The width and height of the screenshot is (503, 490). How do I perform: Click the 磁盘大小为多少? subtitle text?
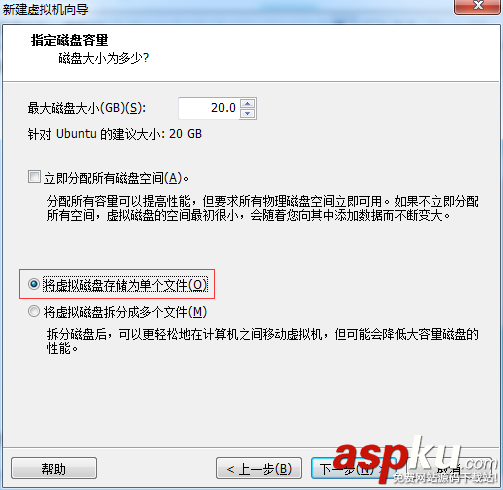point(104,58)
